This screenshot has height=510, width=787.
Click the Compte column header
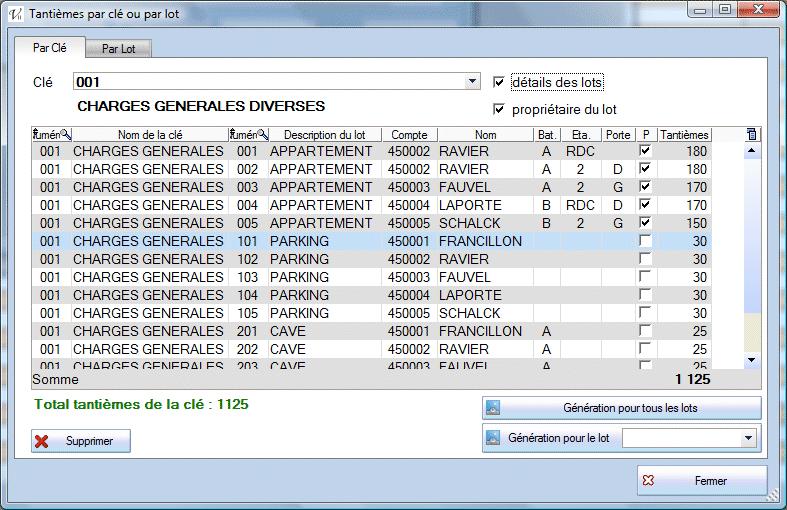(x=409, y=134)
